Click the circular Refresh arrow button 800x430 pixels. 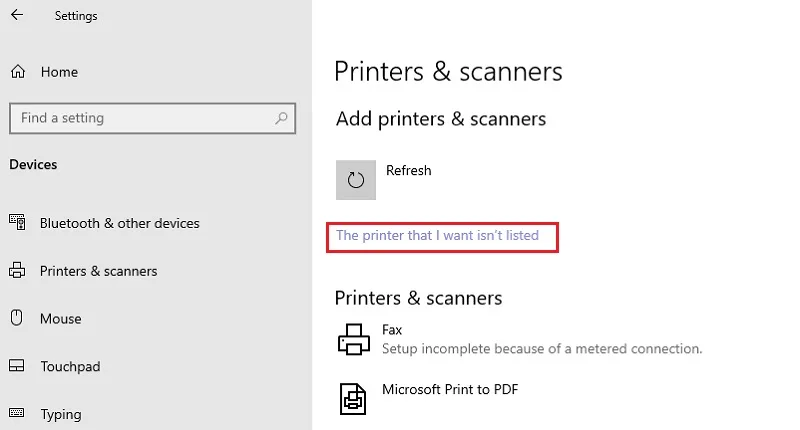(x=356, y=180)
